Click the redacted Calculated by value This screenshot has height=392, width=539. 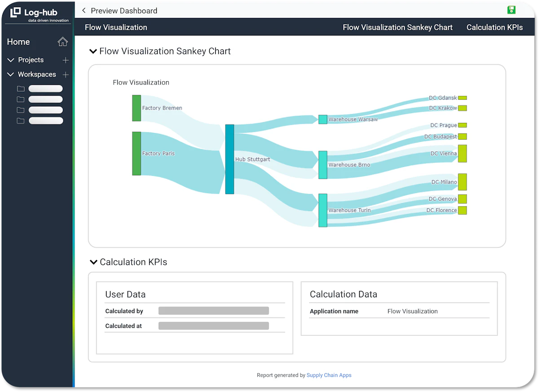214,311
